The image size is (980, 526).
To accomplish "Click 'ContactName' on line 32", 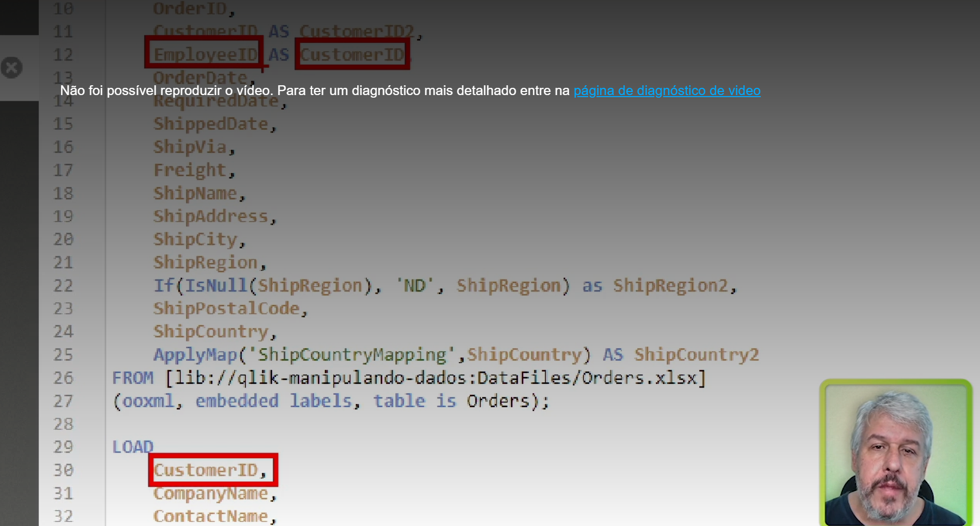I will tap(210, 516).
